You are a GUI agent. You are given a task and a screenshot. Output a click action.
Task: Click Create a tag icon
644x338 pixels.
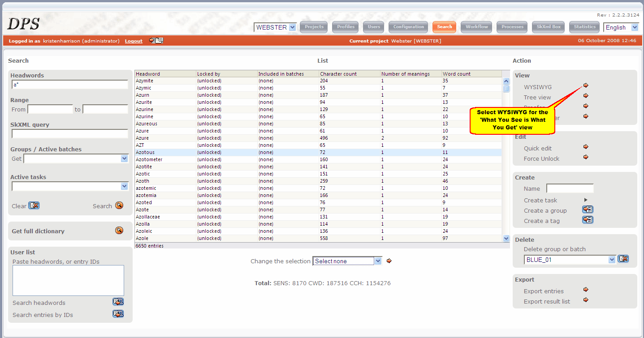pyautogui.click(x=588, y=220)
